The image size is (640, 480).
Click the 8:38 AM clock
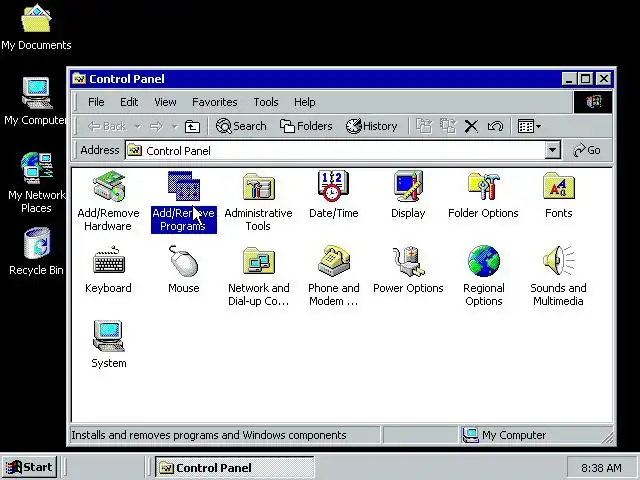601,468
